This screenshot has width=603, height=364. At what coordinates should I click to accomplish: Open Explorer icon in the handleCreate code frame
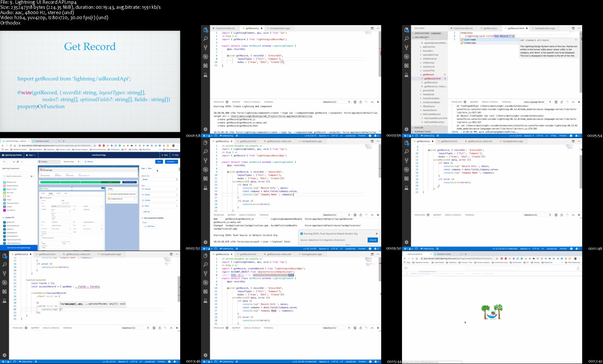coord(4,256)
